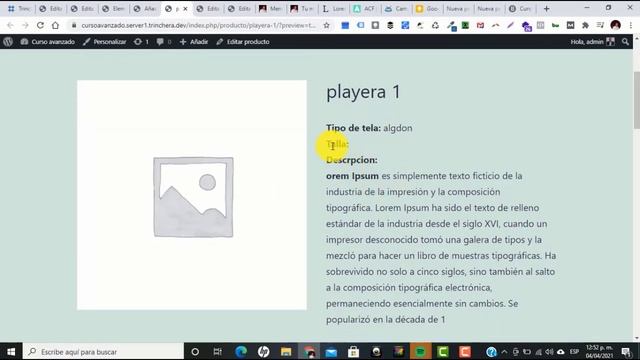
Task: Click the Windows Start button
Action: [11, 351]
